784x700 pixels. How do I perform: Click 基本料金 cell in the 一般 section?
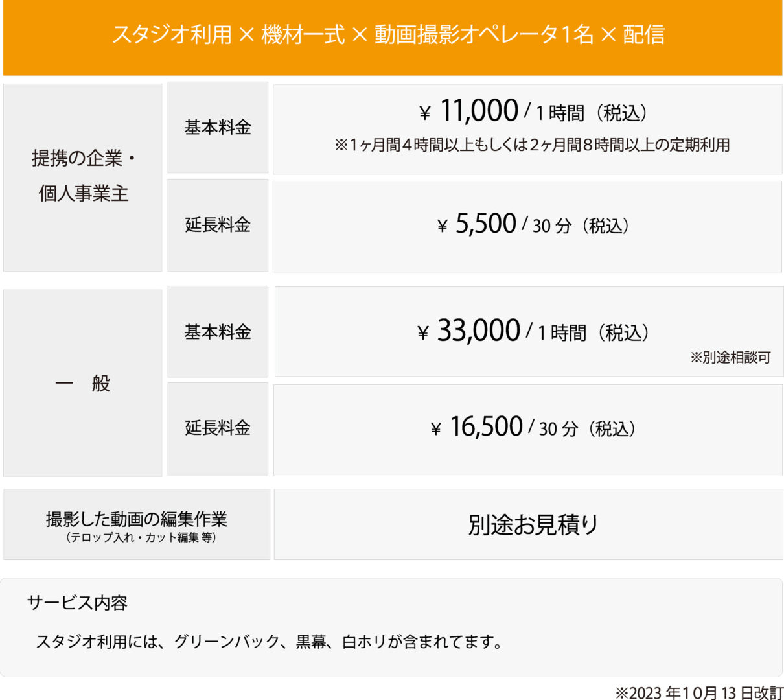coord(218,332)
